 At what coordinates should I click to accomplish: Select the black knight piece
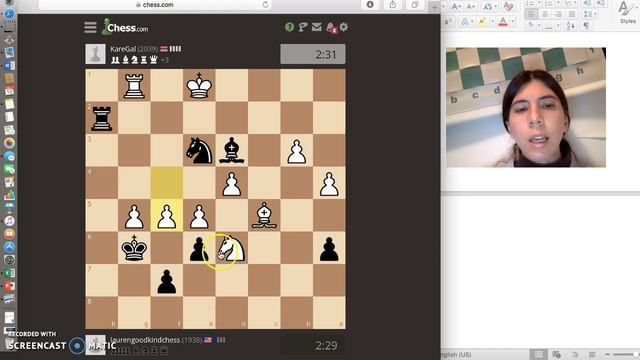coord(199,150)
